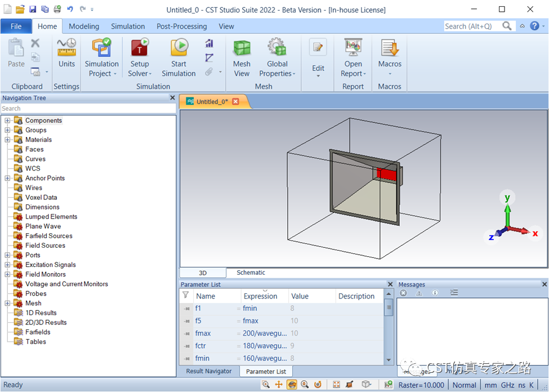Click the Expression column header
This screenshot has height=392, width=549.
[x=265, y=296]
